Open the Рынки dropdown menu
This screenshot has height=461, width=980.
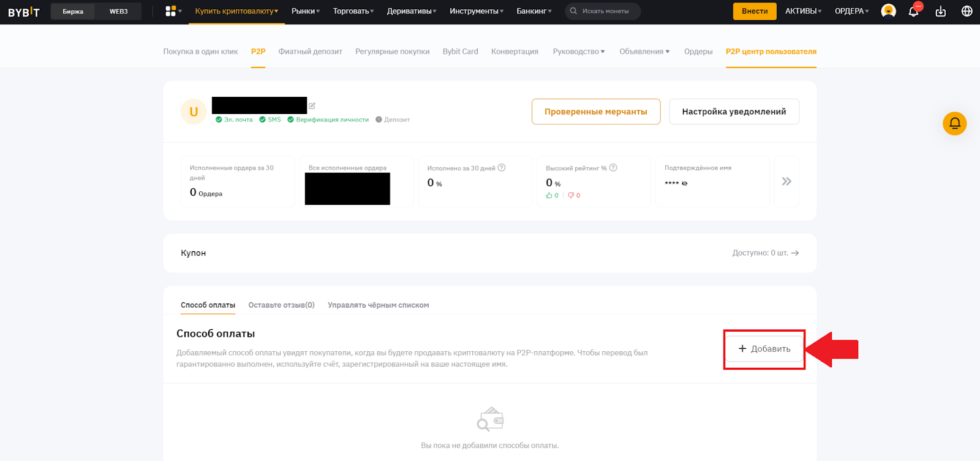tap(306, 11)
